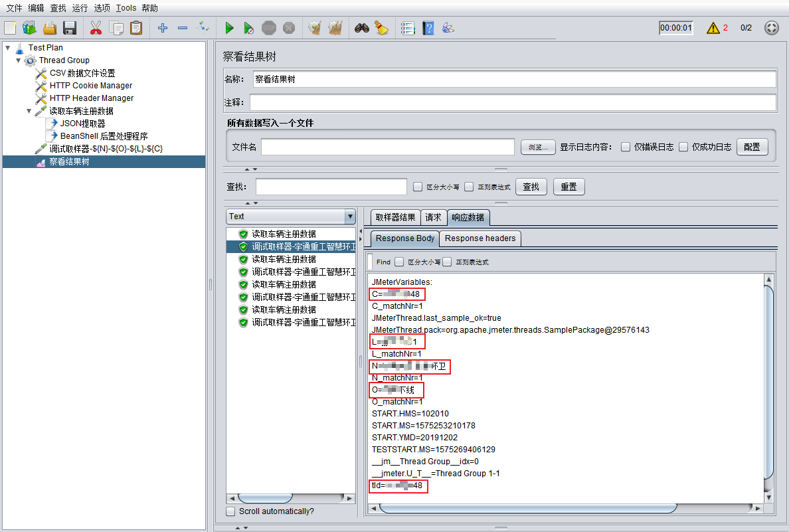This screenshot has width=789, height=532.
Task: Switch to 取样器结果 tab
Action: pos(396,217)
